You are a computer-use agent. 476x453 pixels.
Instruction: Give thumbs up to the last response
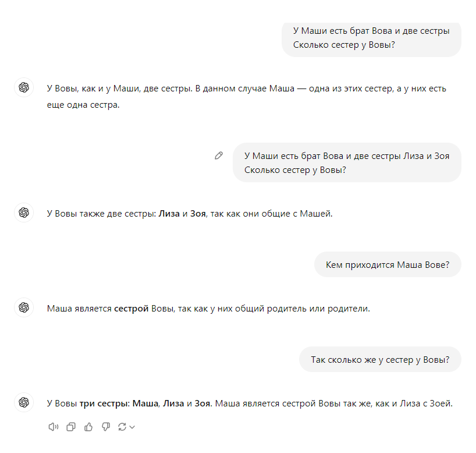(88, 427)
